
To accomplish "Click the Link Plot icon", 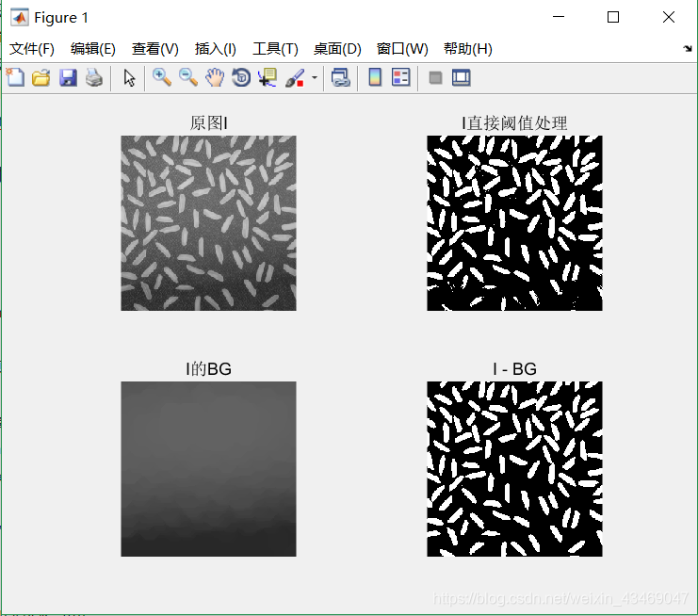I will point(341,78).
